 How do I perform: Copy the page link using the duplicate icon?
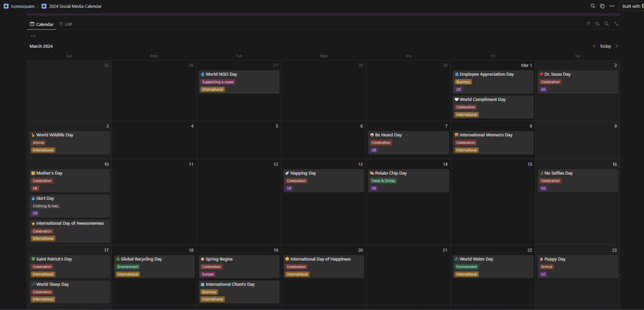coord(602,6)
